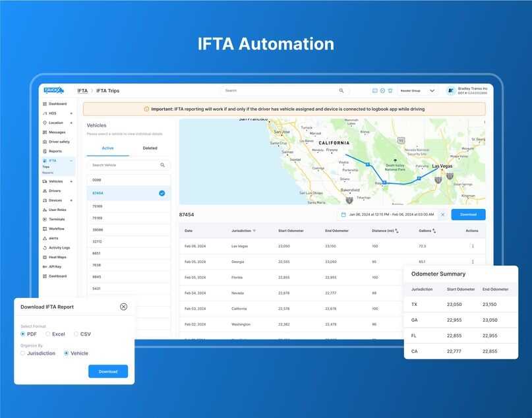
Task: Click the IFTA breadcrumb link
Action: (x=82, y=90)
